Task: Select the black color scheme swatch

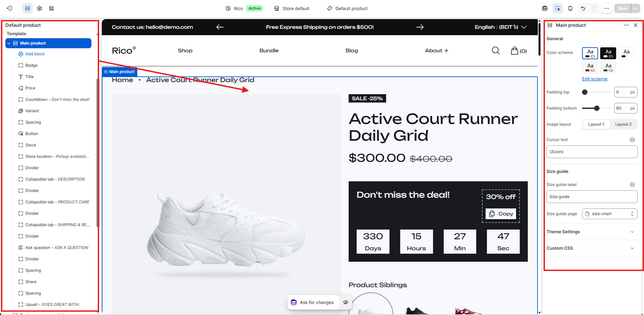Action: point(608,53)
